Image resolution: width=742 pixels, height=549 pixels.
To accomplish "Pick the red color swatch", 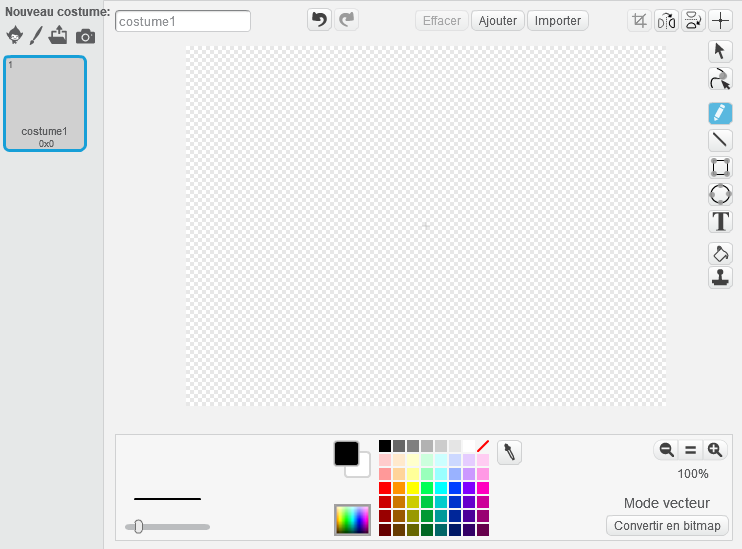I will click(x=385, y=488).
